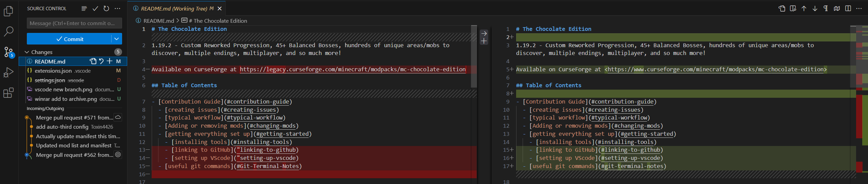Click cloud remote icon on #571 commit
The width and height of the screenshot is (868, 184).
pyautogui.click(x=118, y=117)
